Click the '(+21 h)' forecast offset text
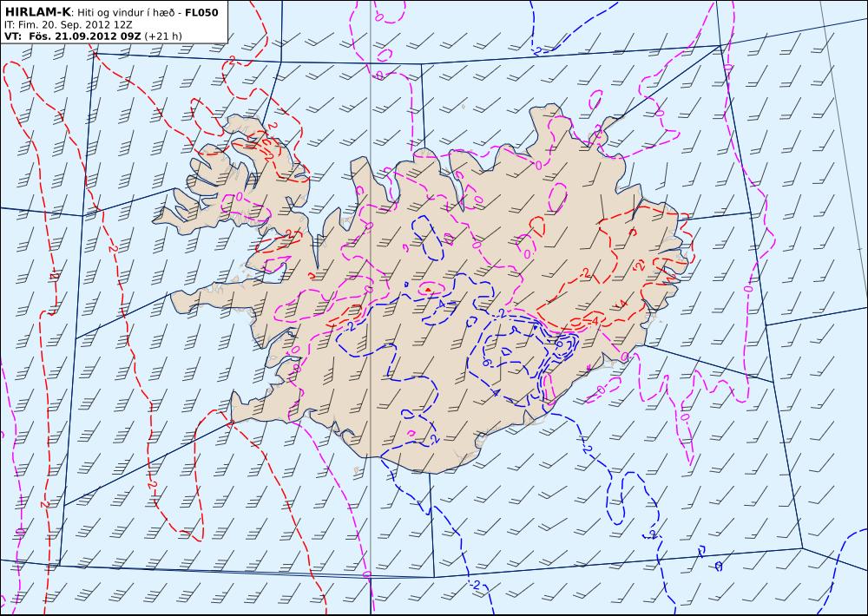The width and height of the screenshot is (868, 616). pyautogui.click(x=163, y=36)
